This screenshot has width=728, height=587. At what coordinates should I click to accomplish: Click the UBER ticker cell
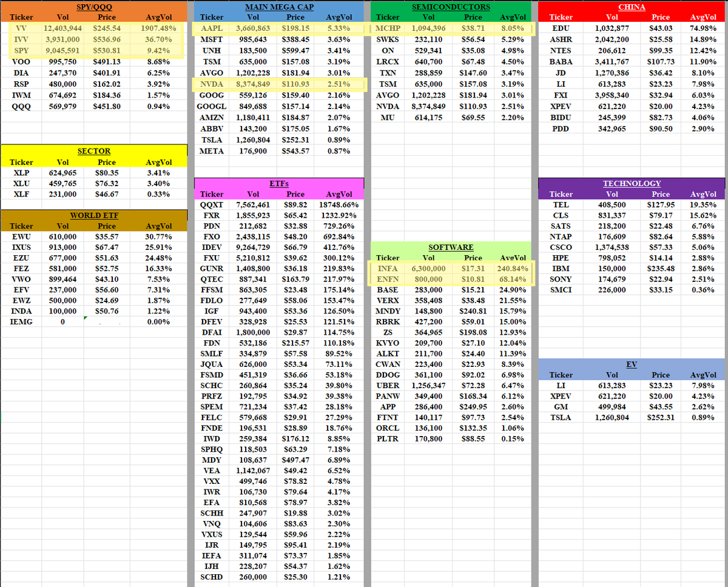(388, 385)
